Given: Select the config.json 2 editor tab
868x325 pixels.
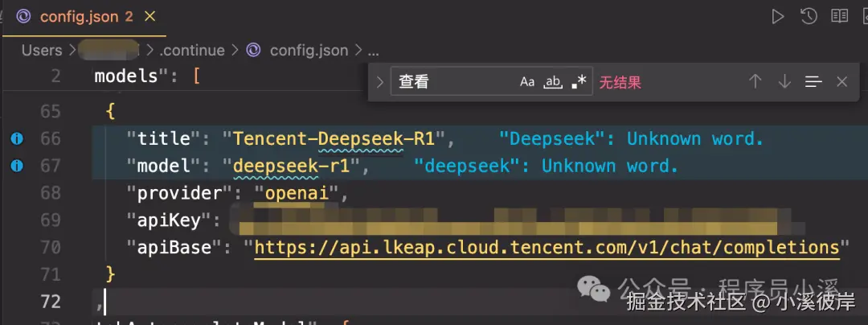Looking at the screenshot, I should (x=86, y=17).
